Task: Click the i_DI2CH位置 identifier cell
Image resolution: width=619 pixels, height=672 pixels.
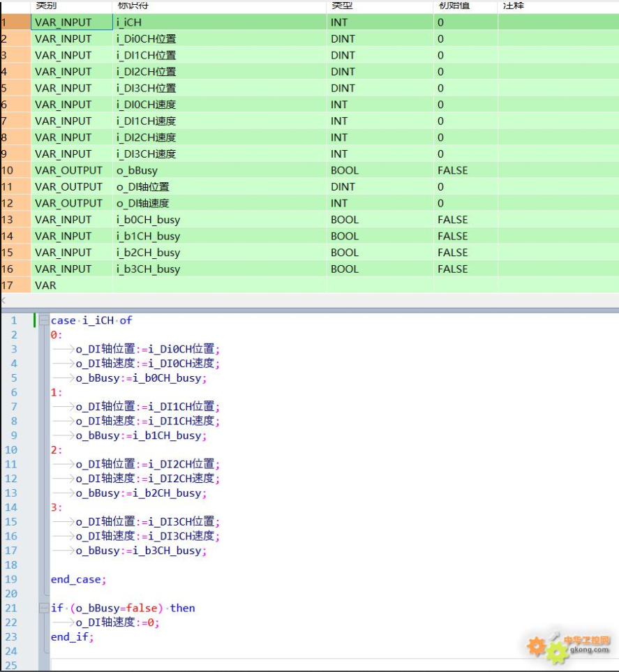Action: [x=220, y=72]
